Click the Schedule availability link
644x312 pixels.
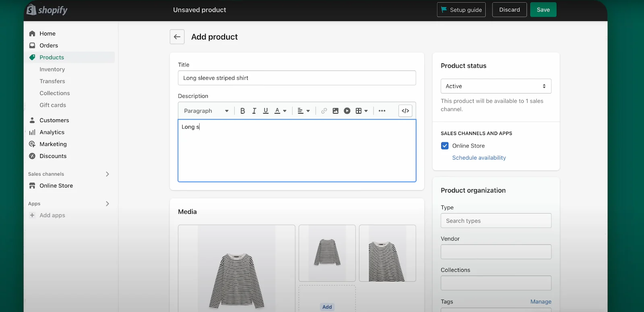[479, 158]
